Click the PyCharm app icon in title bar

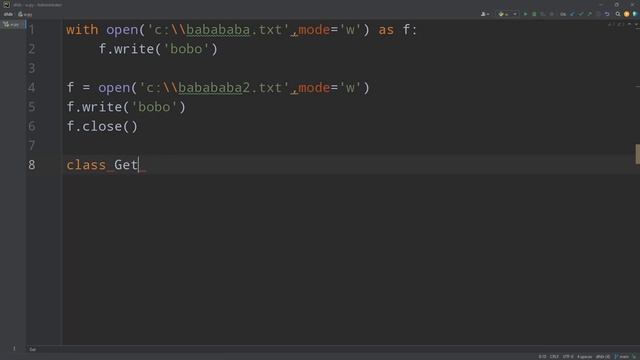[6, 4]
